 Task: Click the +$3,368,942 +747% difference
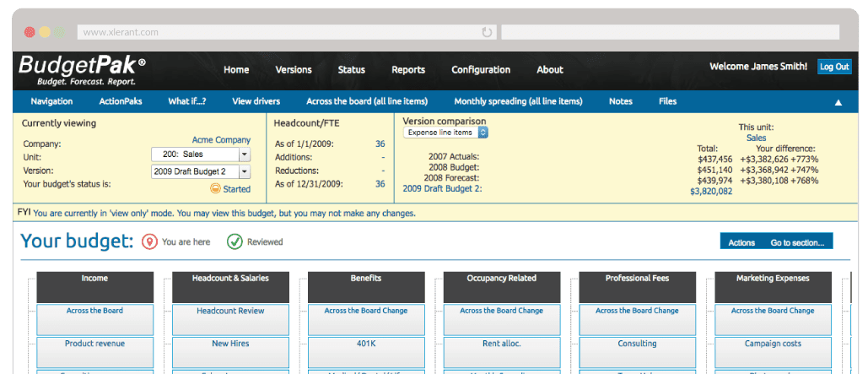[x=779, y=170]
